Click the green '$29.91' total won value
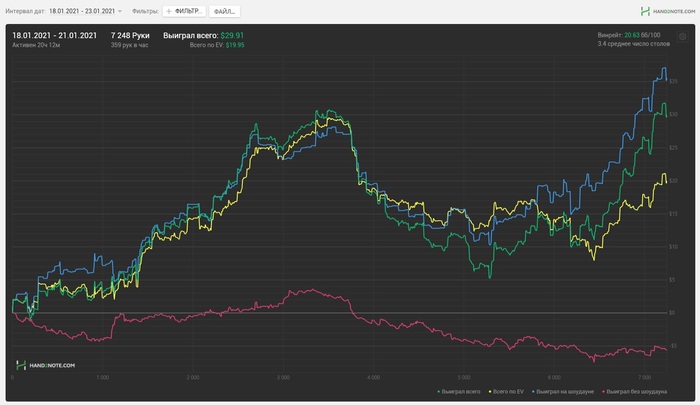 [232, 36]
